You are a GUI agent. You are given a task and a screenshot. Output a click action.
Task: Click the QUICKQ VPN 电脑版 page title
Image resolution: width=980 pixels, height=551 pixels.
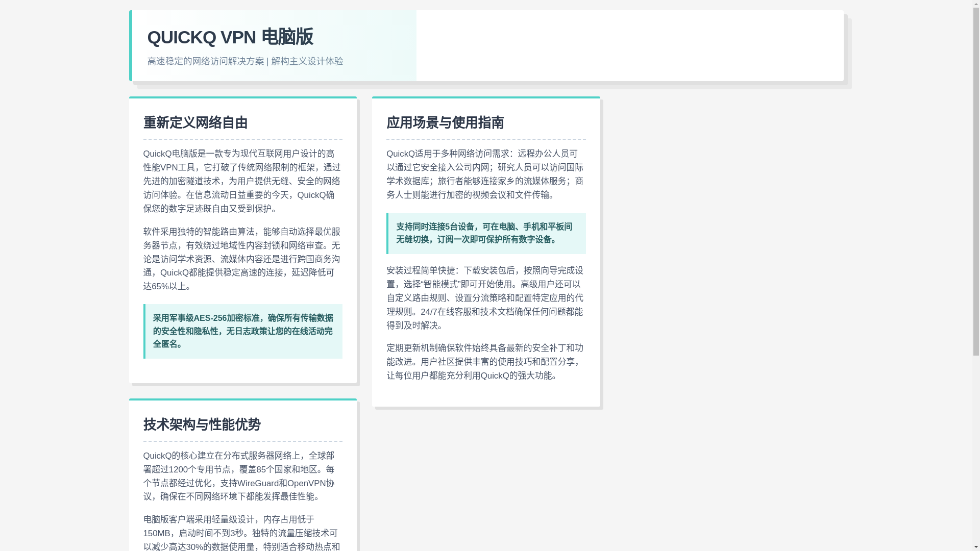click(230, 37)
